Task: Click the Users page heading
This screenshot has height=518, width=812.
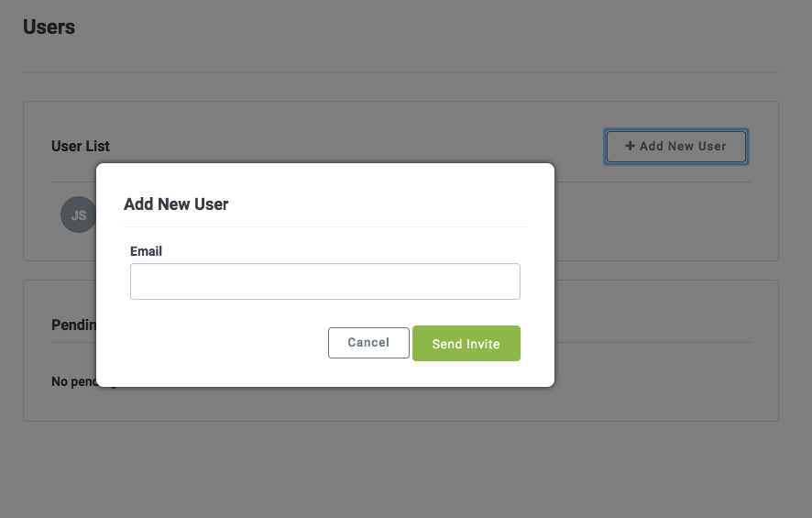Action: point(49,27)
